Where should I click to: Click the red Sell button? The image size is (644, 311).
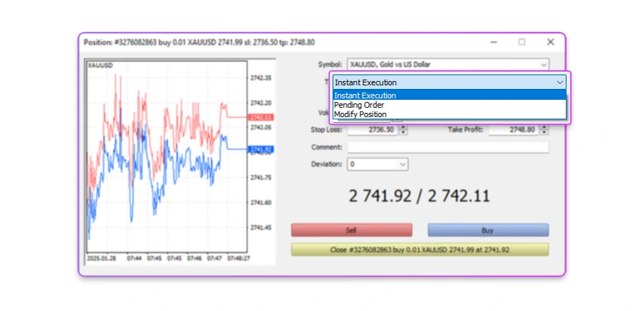tap(351, 230)
